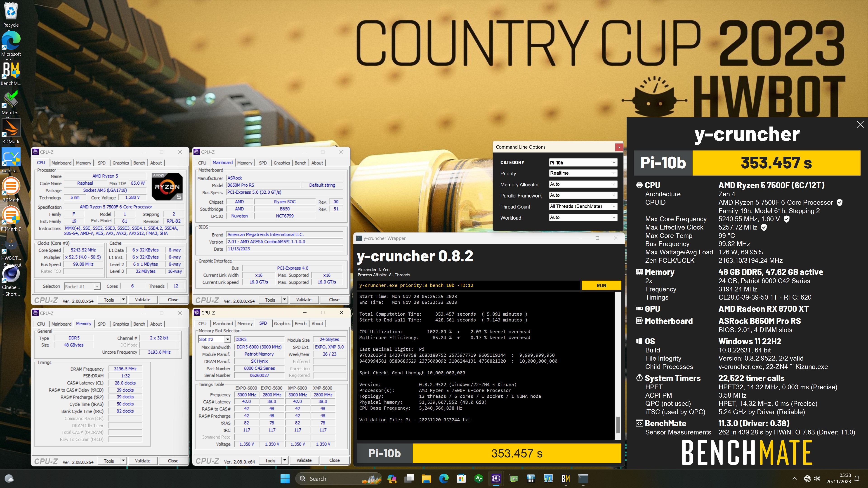Open File Explorer from the taskbar
The height and width of the screenshot is (488, 868).
426,479
